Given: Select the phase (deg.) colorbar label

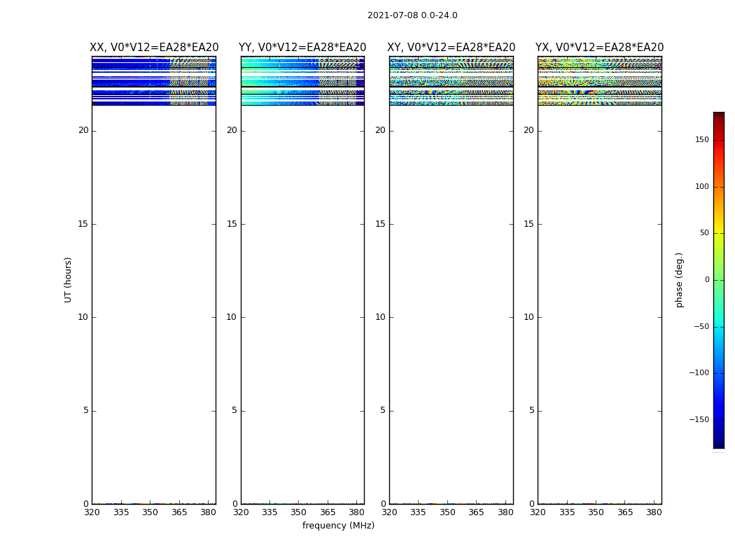Looking at the screenshot, I should (x=679, y=280).
